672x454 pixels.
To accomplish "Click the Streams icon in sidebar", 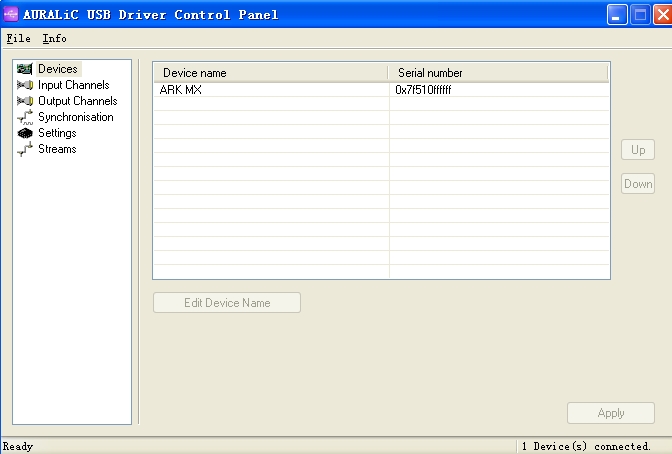I will [24, 149].
